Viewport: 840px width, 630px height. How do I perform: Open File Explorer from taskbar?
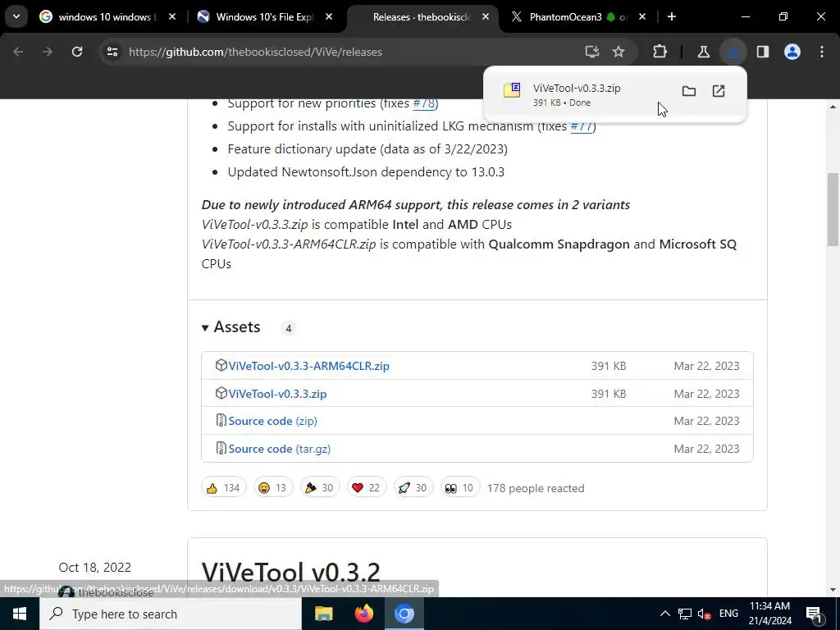coord(323,614)
